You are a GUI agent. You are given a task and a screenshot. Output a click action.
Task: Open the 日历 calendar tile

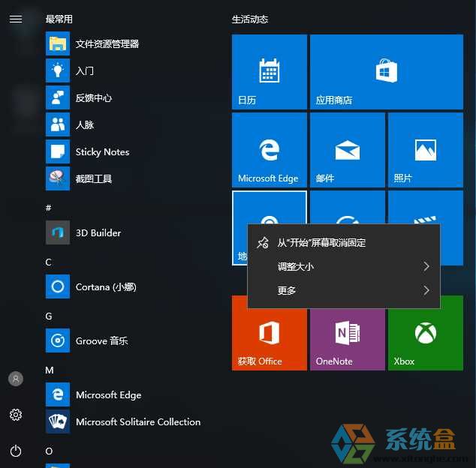click(270, 72)
